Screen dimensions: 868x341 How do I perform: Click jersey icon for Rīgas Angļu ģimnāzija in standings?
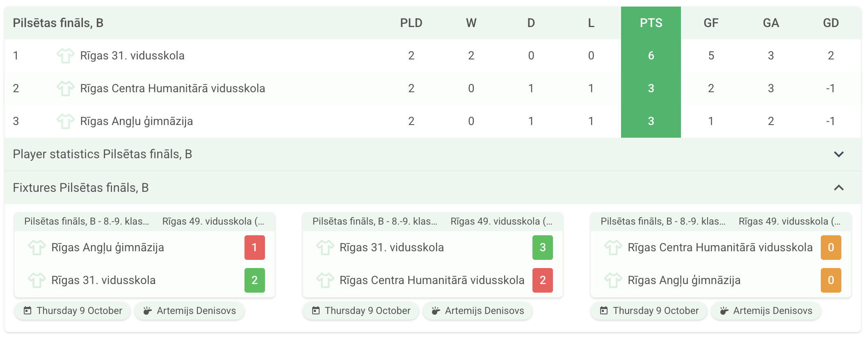(x=65, y=121)
